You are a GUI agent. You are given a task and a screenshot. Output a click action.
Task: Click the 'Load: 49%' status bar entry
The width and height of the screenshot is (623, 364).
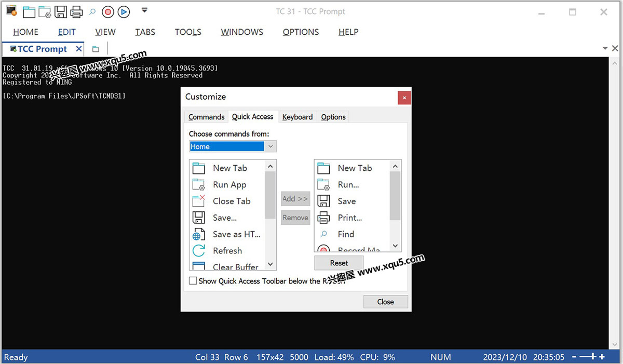334,357
